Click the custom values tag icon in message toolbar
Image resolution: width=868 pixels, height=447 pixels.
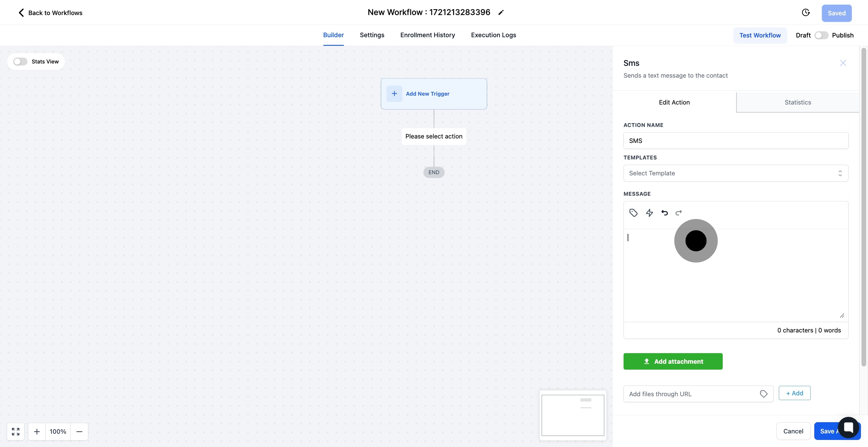pos(633,213)
